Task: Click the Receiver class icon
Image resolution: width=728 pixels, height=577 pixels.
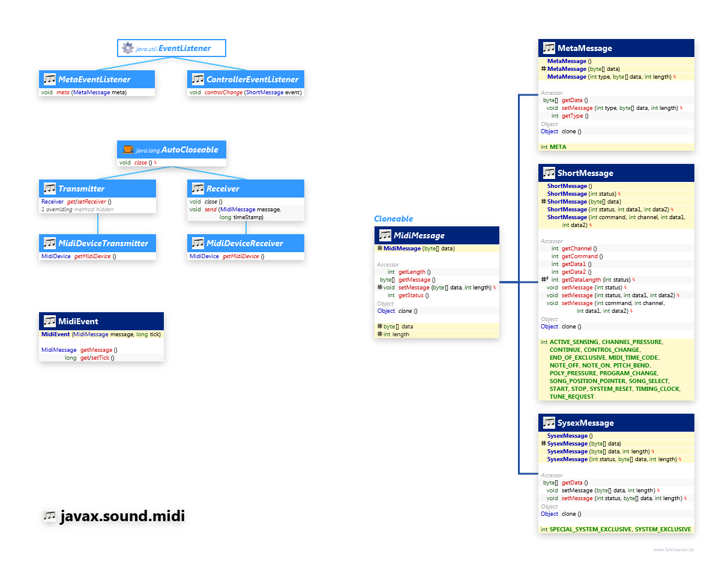Action: click(x=197, y=189)
